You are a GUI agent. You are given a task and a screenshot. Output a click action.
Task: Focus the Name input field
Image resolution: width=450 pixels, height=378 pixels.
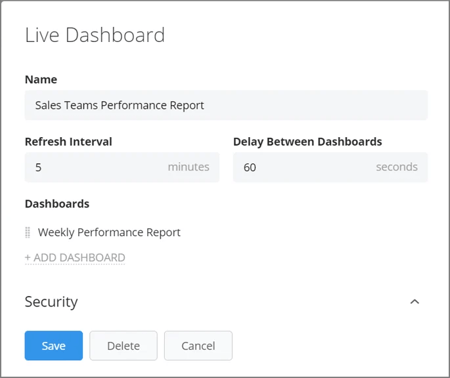[x=226, y=105]
